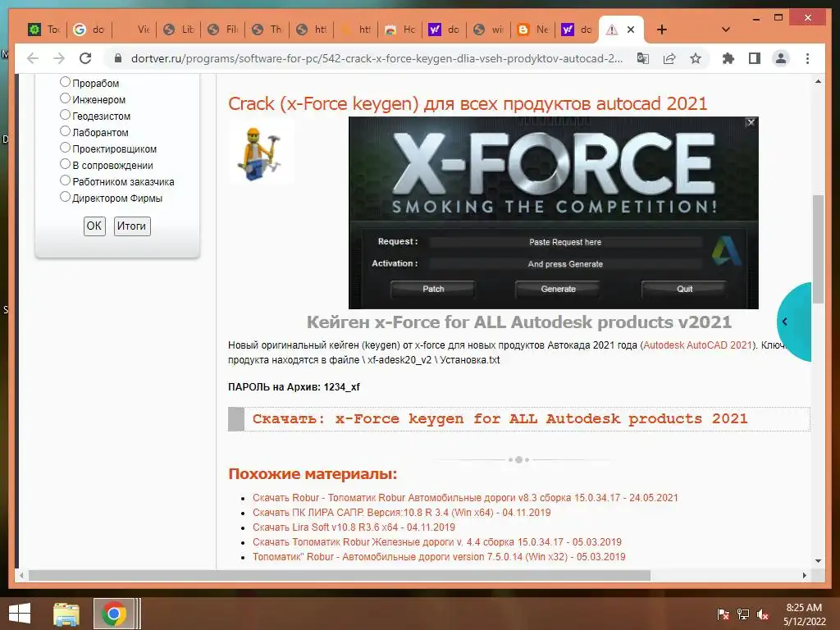This screenshot has width=840, height=630.
Task: Open Скачать Robur Топоматик v8.3 link
Action: pyautogui.click(x=465, y=498)
